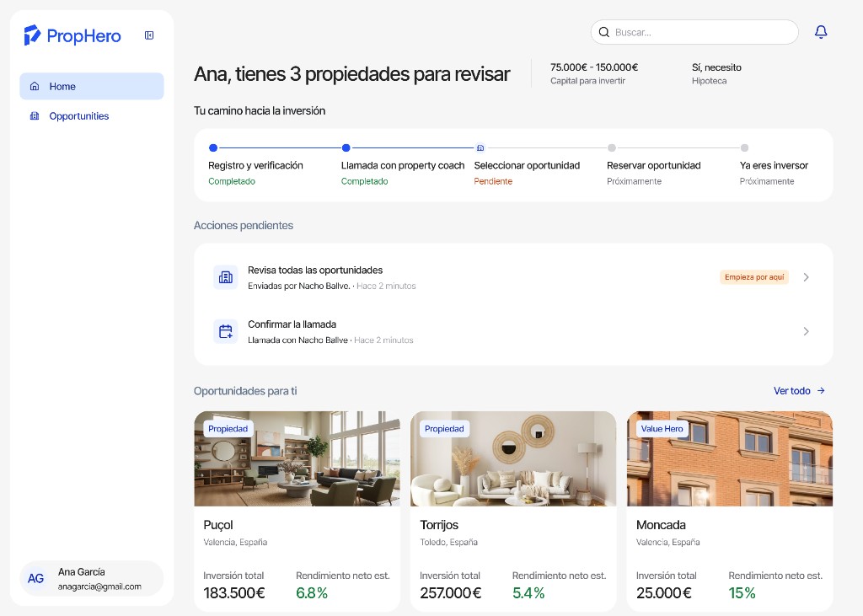Open chevron on Revisa todas las oportunidades row
The width and height of the screenshot is (863, 616).
click(x=806, y=277)
